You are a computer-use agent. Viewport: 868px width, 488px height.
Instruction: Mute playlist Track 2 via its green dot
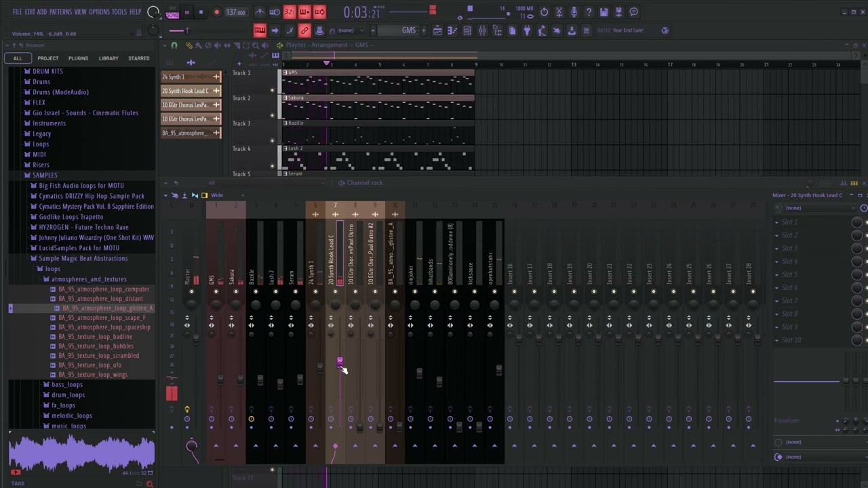[x=273, y=116]
